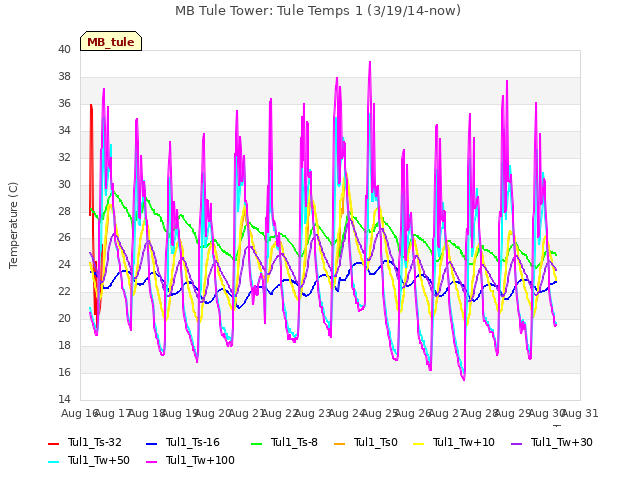640x480 pixels.
Task: Click the Aug 28 x-axis label
Action: [480, 413]
